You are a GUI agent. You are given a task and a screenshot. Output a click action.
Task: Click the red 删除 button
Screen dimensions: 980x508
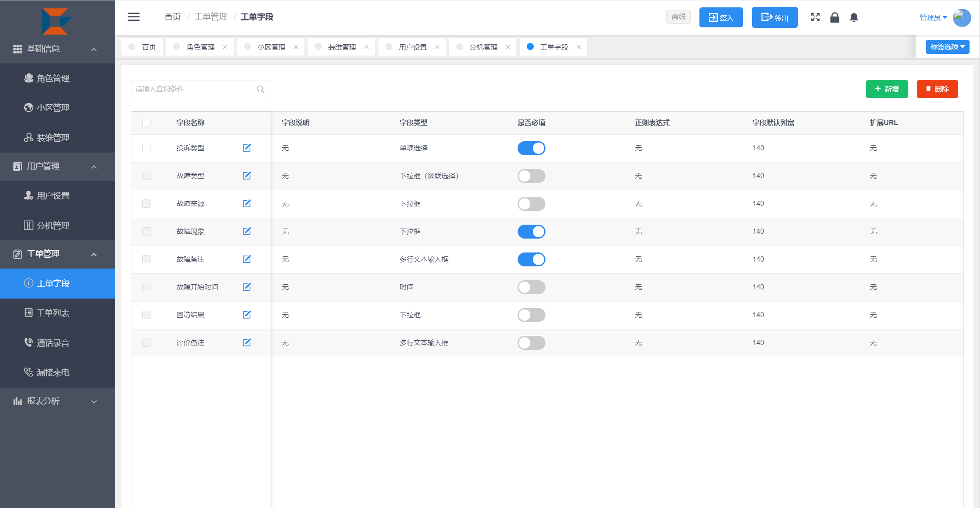coord(937,89)
